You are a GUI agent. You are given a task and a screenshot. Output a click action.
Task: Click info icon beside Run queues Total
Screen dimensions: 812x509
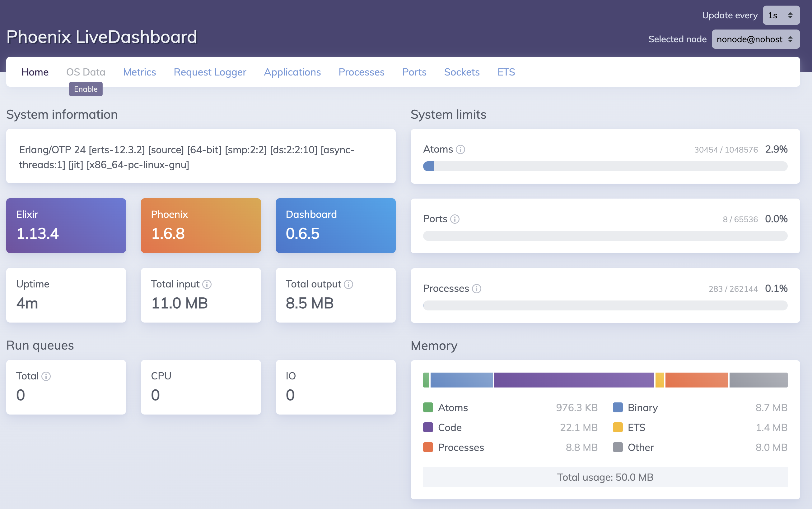click(46, 376)
